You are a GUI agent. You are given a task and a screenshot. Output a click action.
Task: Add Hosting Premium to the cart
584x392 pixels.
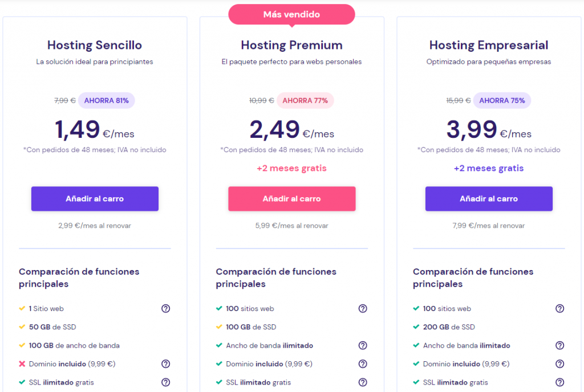coord(291,198)
